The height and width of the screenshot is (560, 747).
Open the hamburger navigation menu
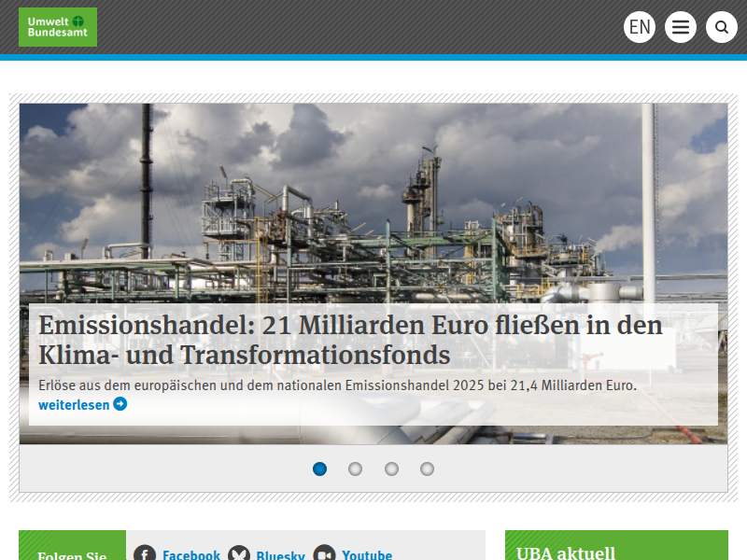(x=681, y=27)
